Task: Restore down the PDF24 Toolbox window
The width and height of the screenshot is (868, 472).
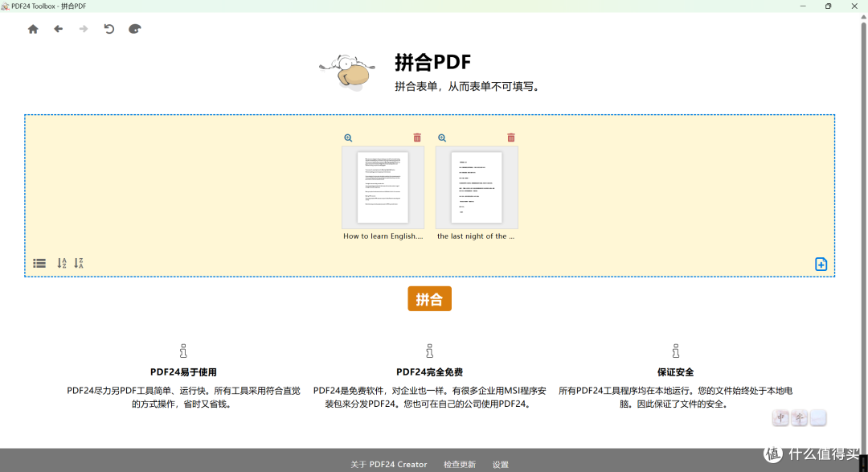Action: point(828,6)
